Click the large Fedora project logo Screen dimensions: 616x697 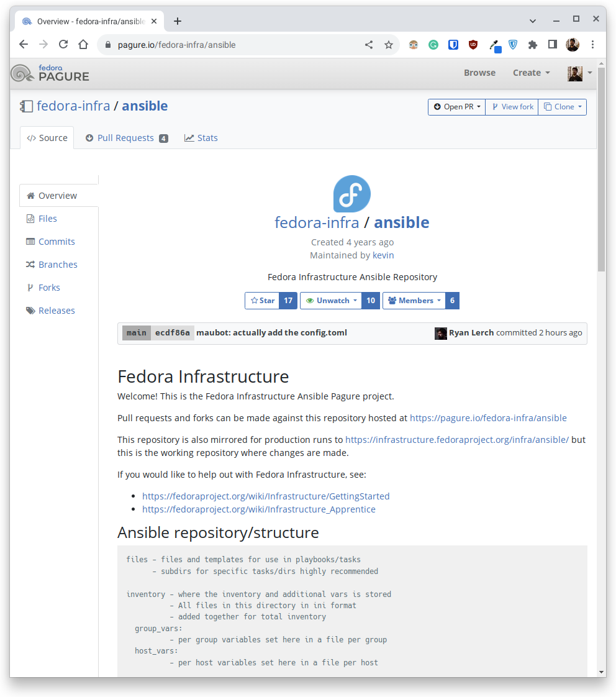pyautogui.click(x=352, y=194)
